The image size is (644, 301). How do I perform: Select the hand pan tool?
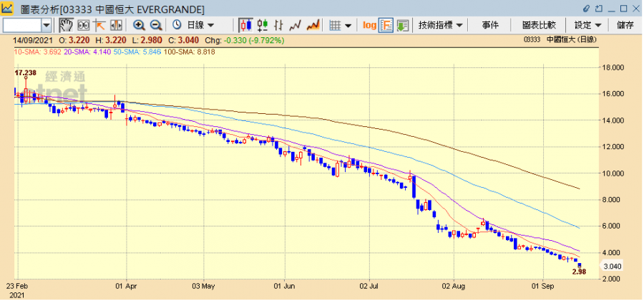[x=66, y=25]
